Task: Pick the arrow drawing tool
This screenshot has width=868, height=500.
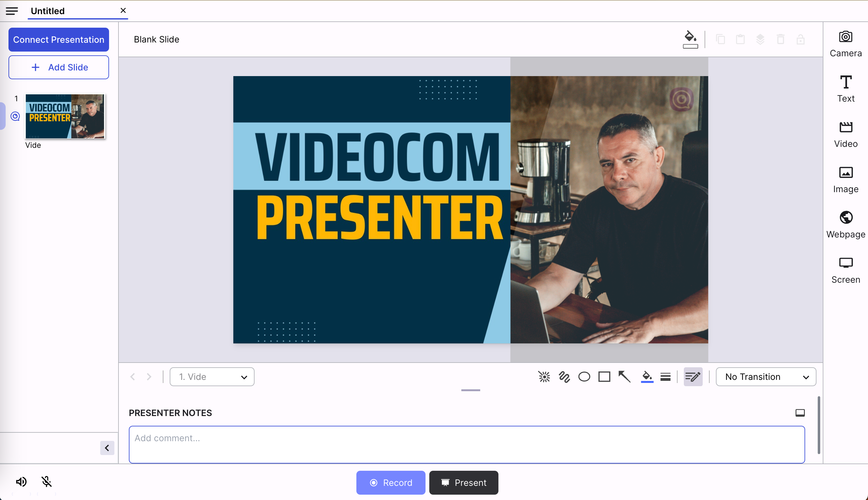Action: [x=624, y=377]
